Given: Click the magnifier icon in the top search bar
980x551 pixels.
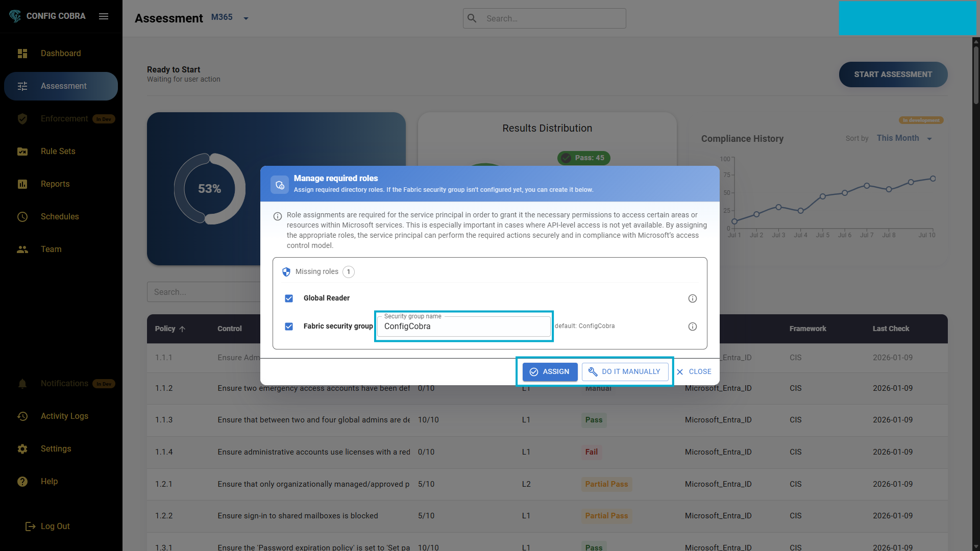Looking at the screenshot, I should click(x=472, y=18).
